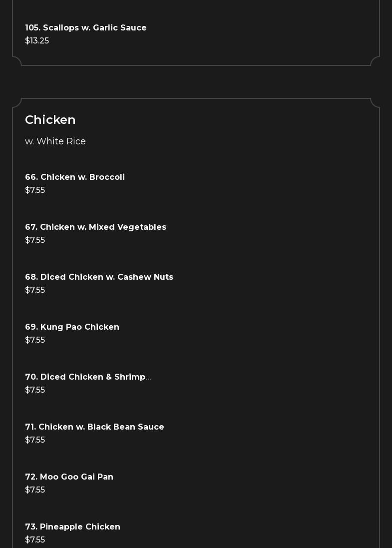Select 105. Scallops w. Garlic Sauce item
The height and width of the screenshot is (548, 392).
[86, 27]
